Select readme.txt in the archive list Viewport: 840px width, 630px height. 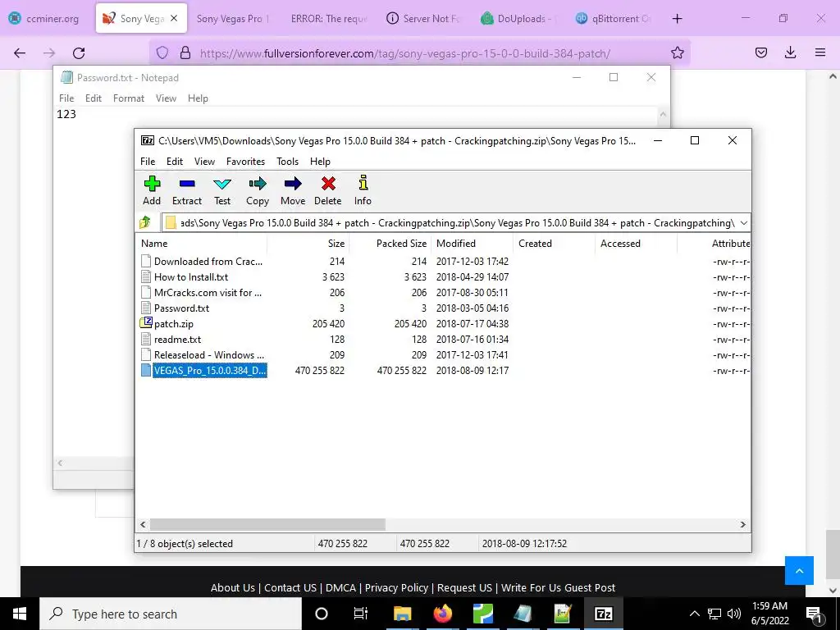click(177, 339)
